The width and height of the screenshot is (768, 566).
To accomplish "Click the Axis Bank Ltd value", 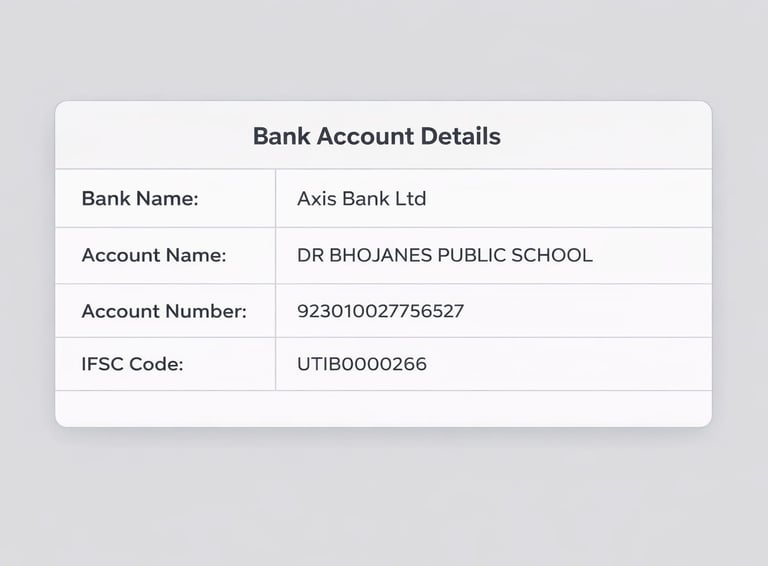I will pos(362,198).
